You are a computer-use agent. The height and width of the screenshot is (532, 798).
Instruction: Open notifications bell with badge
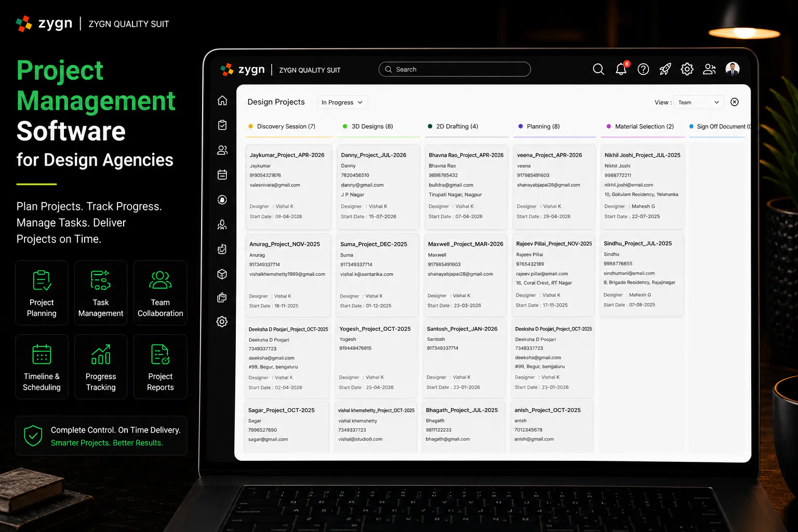point(621,69)
